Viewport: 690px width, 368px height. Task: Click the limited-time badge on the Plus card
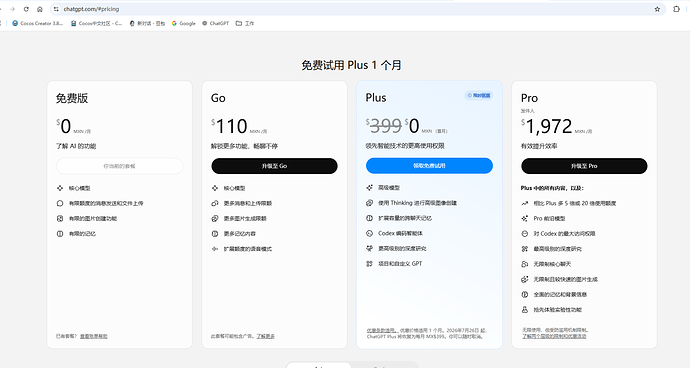(x=478, y=95)
